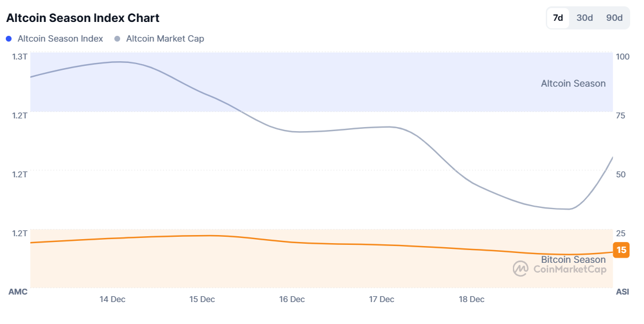
Task: Click the Altcoin Season Index Chart title
Action: pos(83,18)
